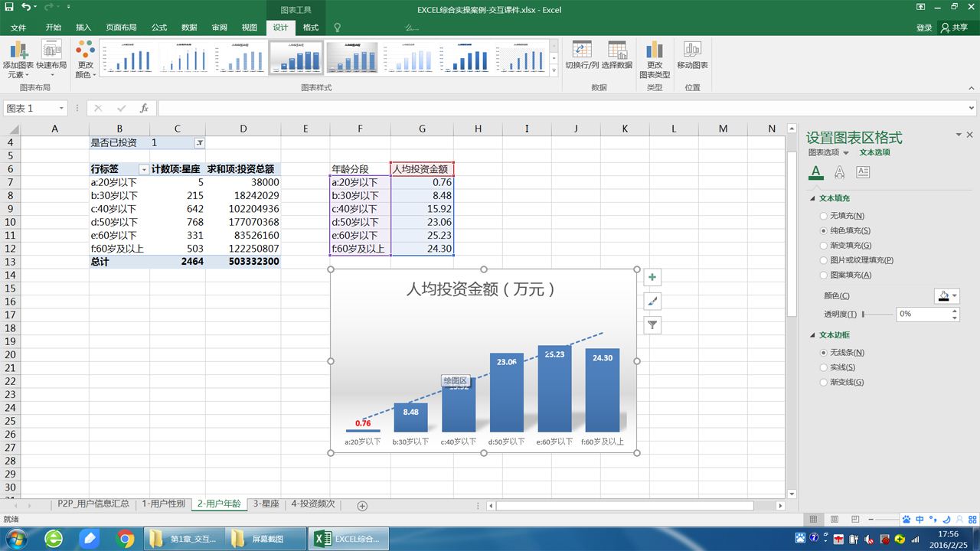Click the Undo arrow icon
980x551 pixels.
pyautogui.click(x=26, y=8)
